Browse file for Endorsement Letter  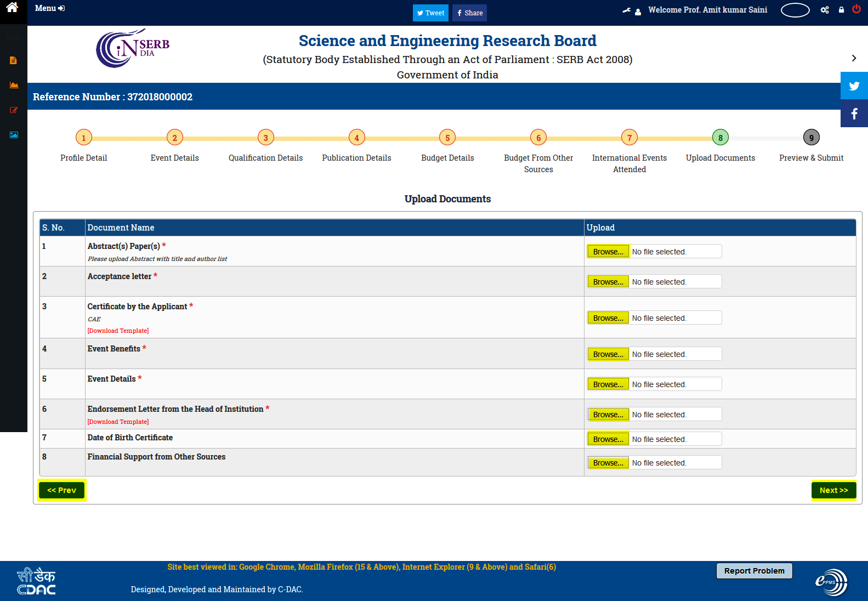(608, 415)
